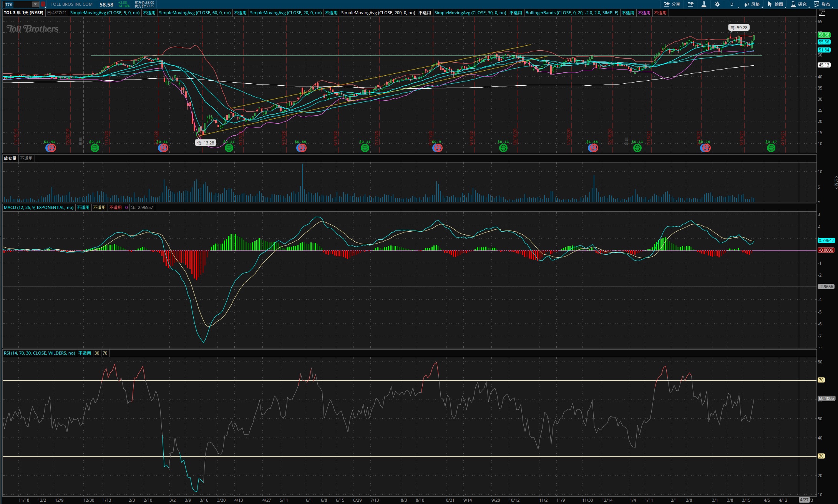Screen dimensions: 838x504
Task: Click the 51.84 cyan price axis tag
Action: coord(824,50)
